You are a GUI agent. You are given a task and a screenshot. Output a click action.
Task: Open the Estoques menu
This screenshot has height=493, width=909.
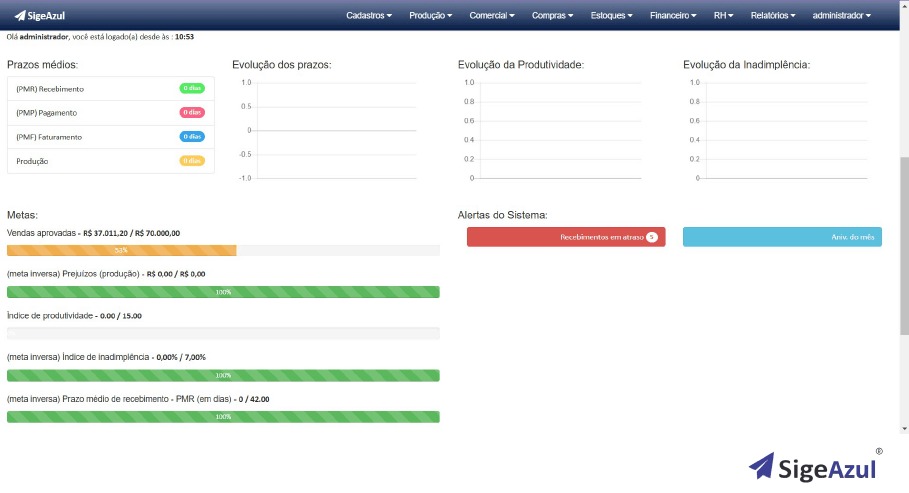[x=612, y=16]
